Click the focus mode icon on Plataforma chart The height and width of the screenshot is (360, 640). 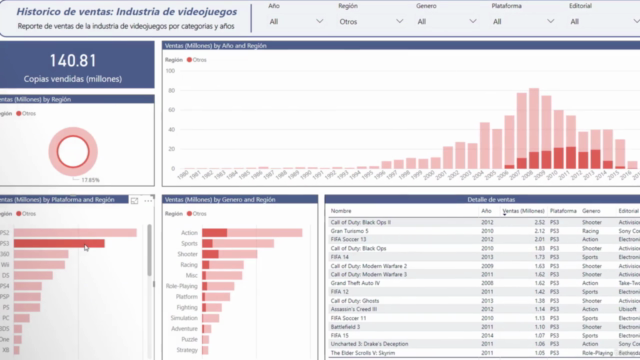(134, 200)
